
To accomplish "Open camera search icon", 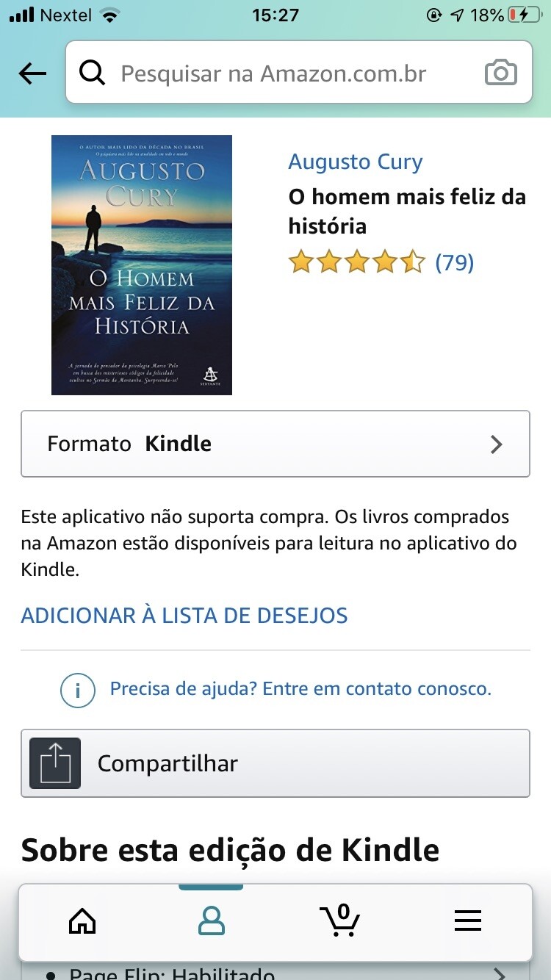I will click(x=501, y=73).
